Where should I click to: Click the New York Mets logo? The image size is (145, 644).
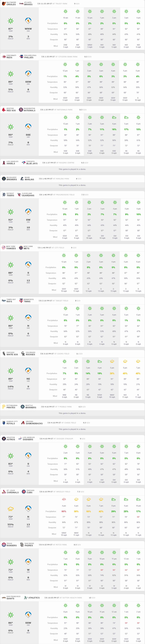point(21,247)
